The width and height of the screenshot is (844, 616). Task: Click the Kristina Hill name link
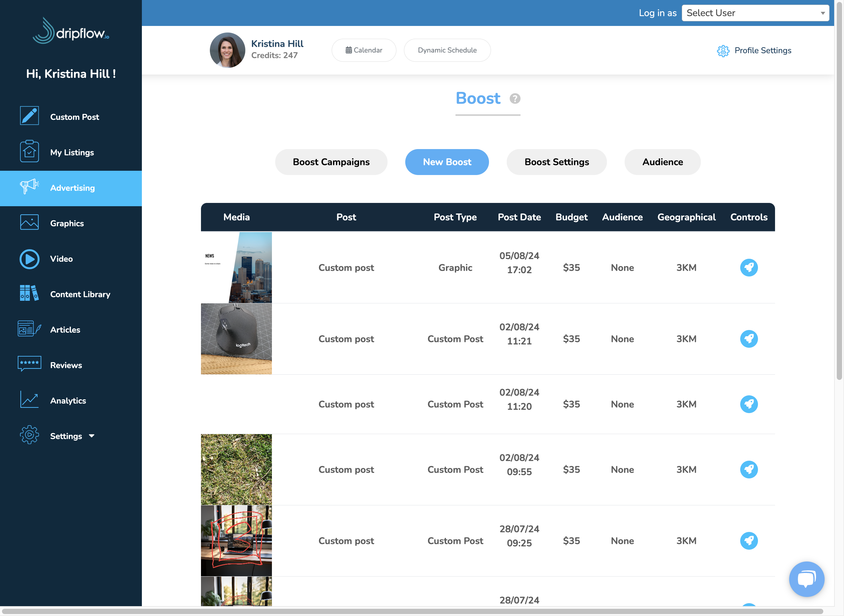277,44
